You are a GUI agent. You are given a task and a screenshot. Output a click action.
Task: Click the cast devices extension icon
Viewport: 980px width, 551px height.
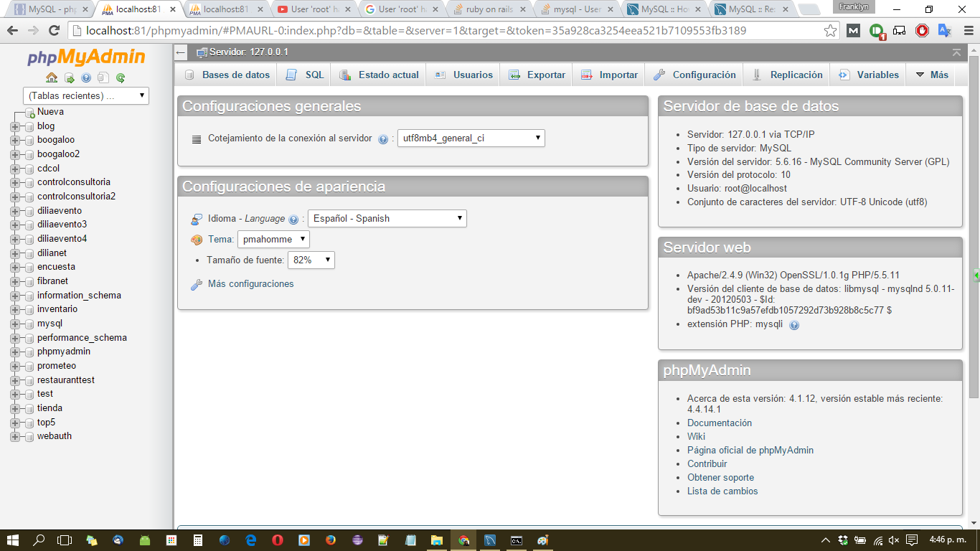pyautogui.click(x=899, y=31)
